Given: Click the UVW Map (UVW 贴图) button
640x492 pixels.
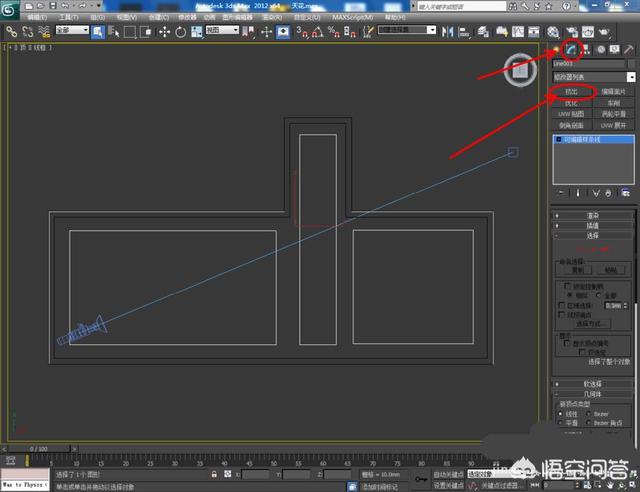Looking at the screenshot, I should tap(571, 114).
